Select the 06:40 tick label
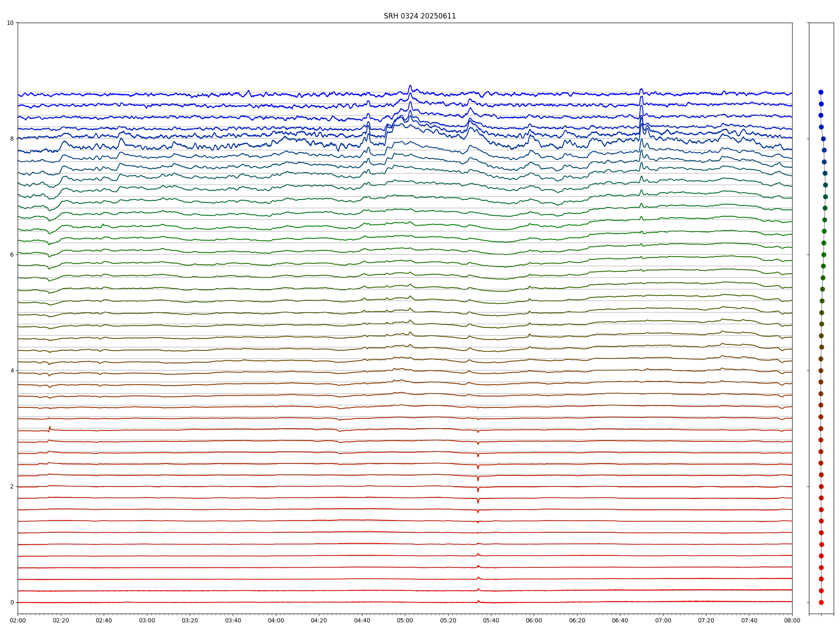The width and height of the screenshot is (840, 630). tap(620, 620)
